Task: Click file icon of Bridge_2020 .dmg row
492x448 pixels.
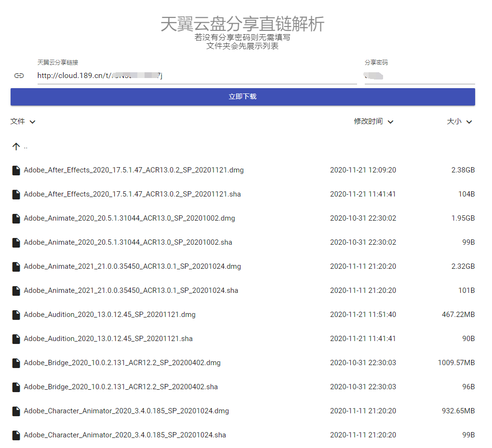Action: (16, 363)
